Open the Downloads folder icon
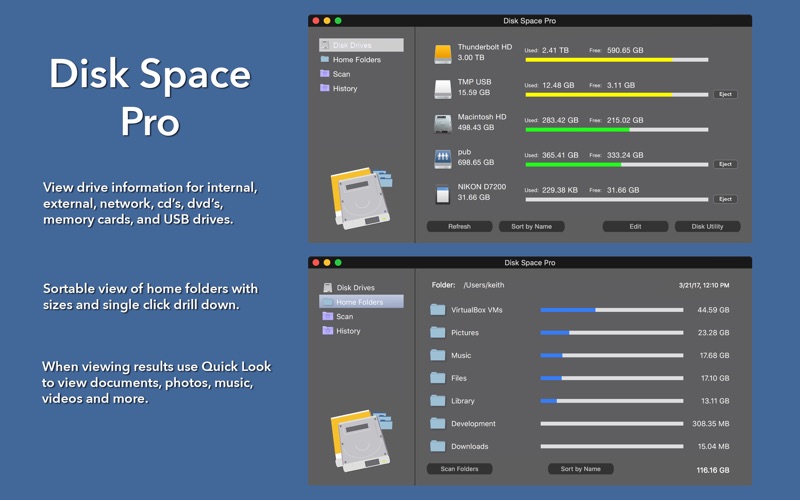The height and width of the screenshot is (500, 800). 437,447
